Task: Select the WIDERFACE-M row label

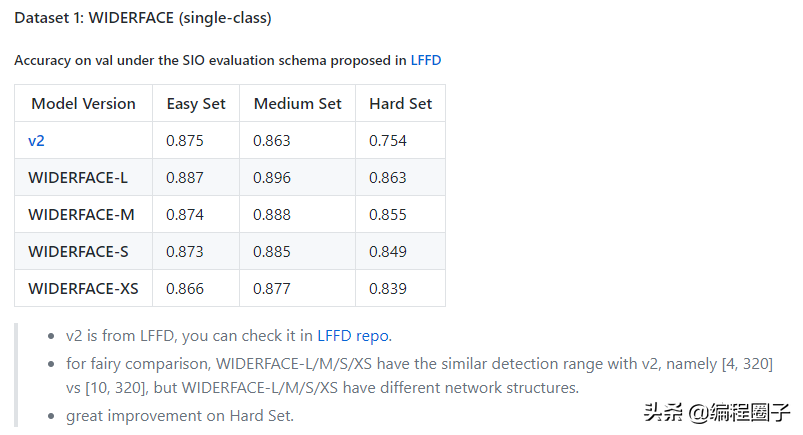Action: pos(80,215)
